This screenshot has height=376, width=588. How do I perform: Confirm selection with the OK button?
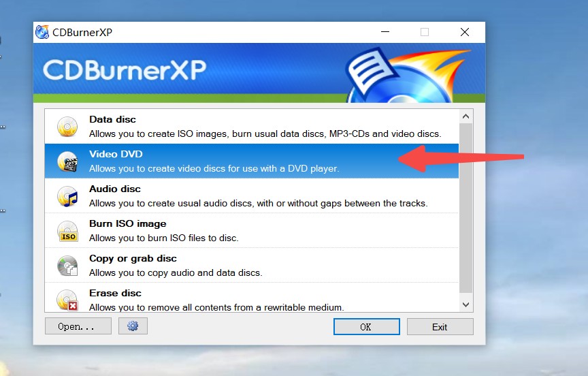(366, 327)
